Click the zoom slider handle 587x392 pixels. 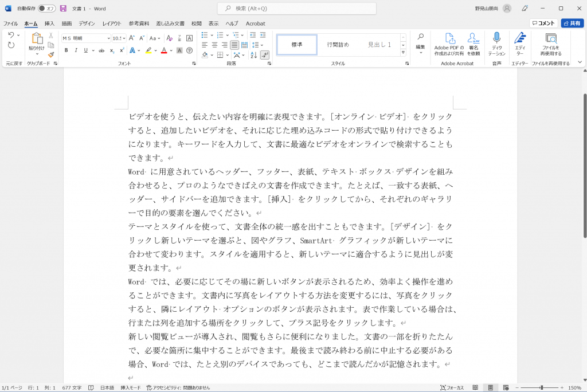tap(541, 387)
